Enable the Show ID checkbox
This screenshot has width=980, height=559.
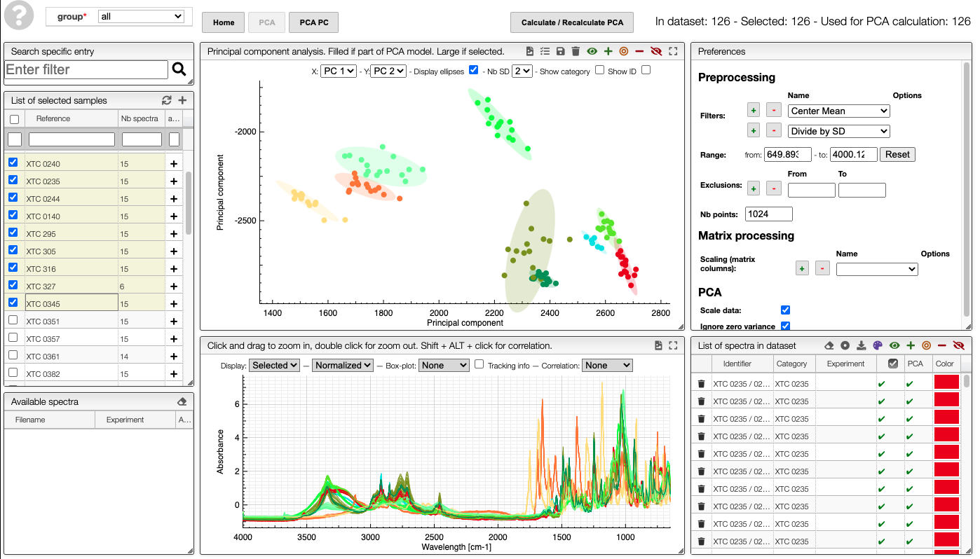(646, 70)
